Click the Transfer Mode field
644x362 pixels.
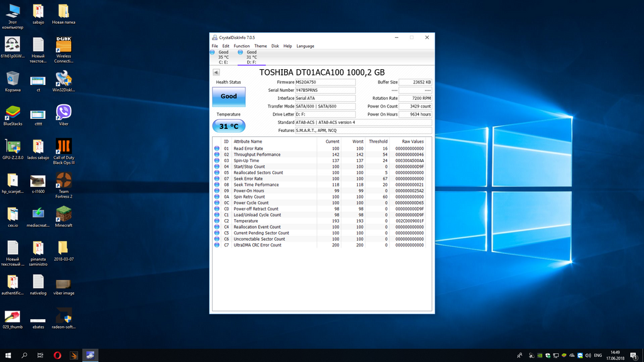(x=325, y=106)
